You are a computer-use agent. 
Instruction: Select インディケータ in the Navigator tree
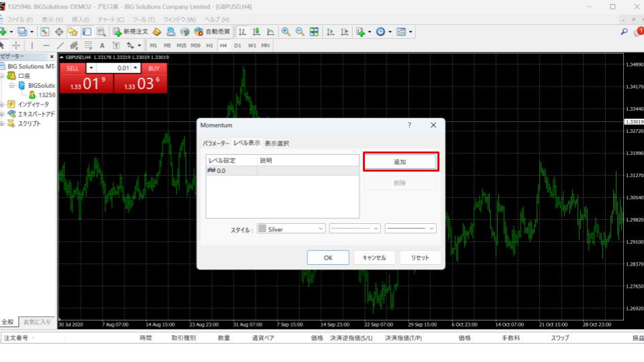tap(34, 105)
